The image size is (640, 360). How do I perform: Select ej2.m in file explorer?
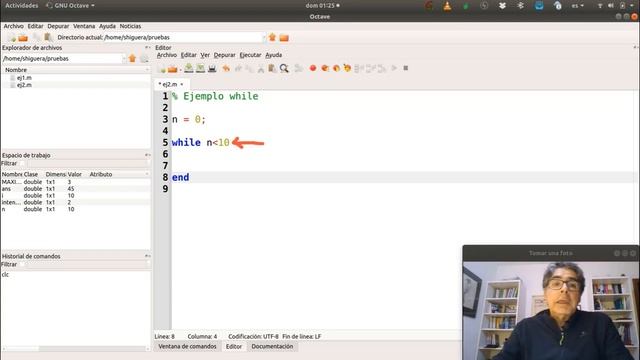click(x=24, y=85)
